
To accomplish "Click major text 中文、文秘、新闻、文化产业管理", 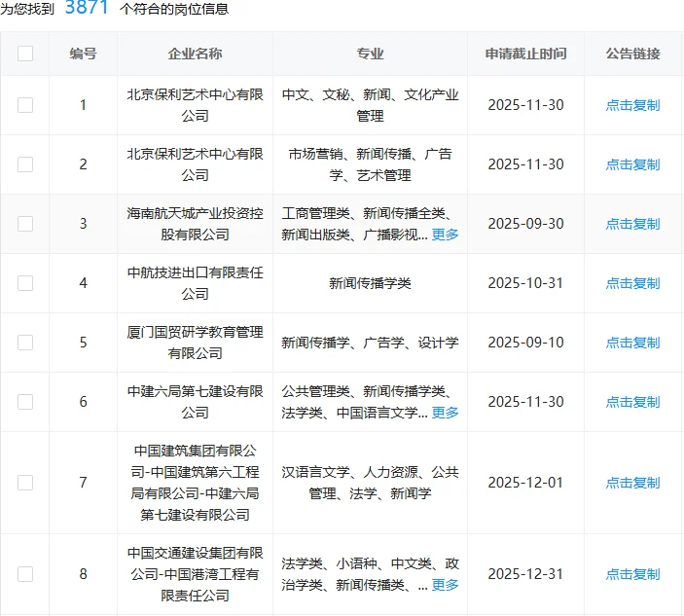I will tap(370, 105).
